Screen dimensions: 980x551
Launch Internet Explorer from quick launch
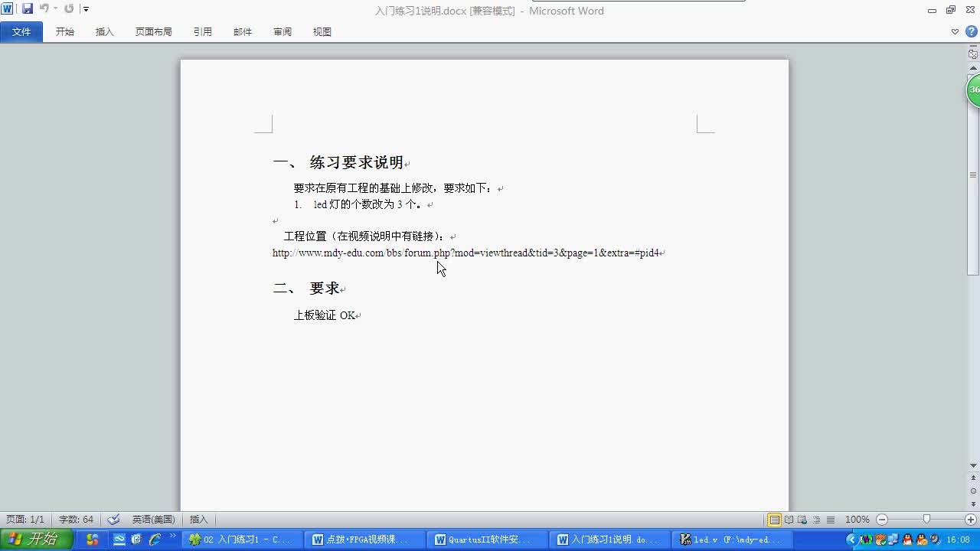click(x=155, y=540)
